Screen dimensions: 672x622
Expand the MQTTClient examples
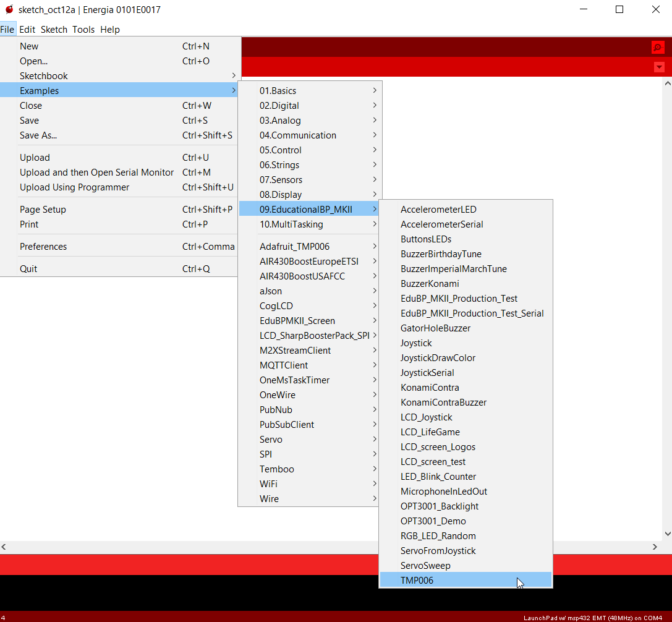(x=309, y=365)
